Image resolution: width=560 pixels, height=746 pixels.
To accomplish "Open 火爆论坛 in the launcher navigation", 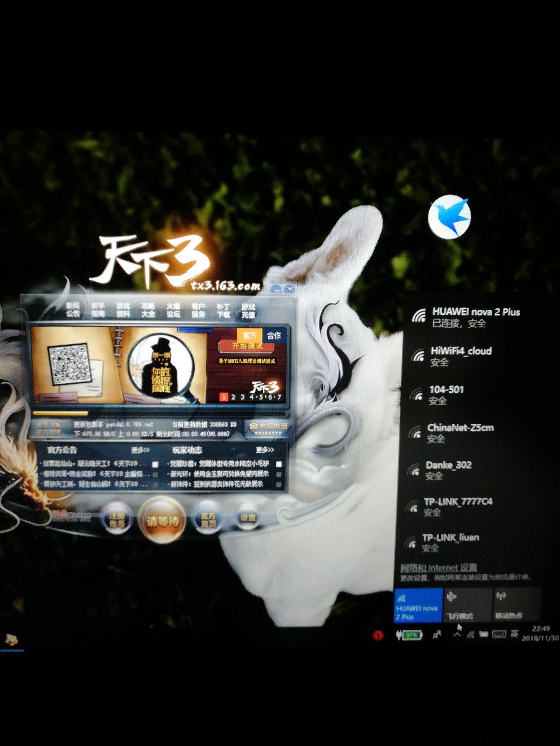I will click(173, 310).
